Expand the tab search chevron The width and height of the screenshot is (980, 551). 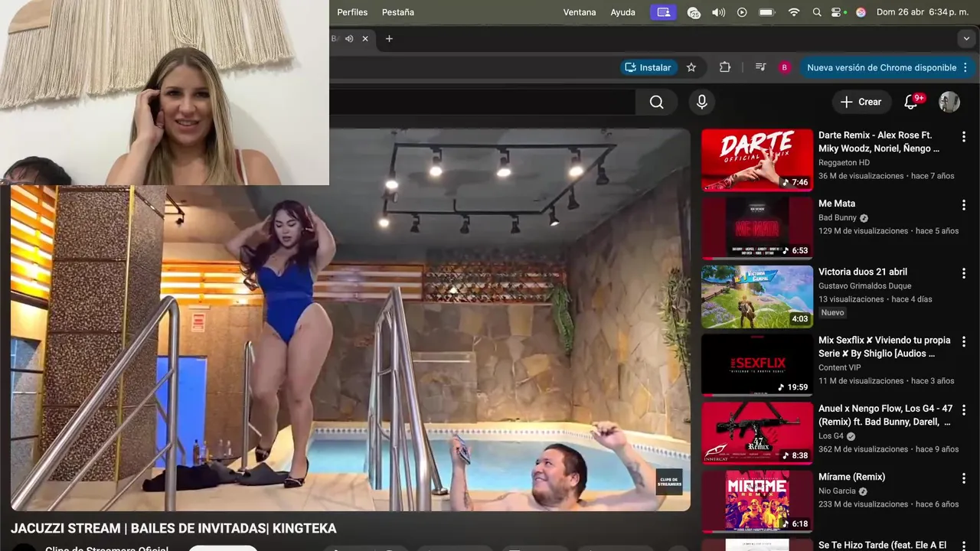pyautogui.click(x=966, y=38)
